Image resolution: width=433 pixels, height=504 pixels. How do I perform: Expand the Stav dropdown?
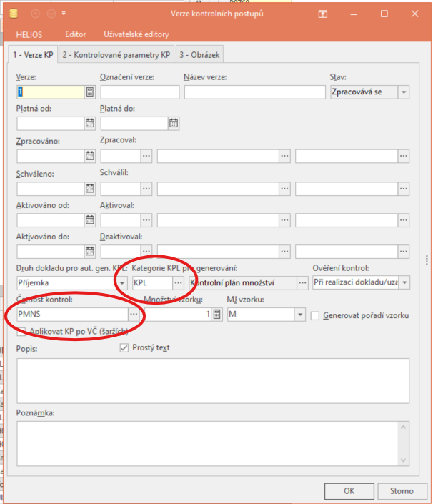(x=404, y=92)
